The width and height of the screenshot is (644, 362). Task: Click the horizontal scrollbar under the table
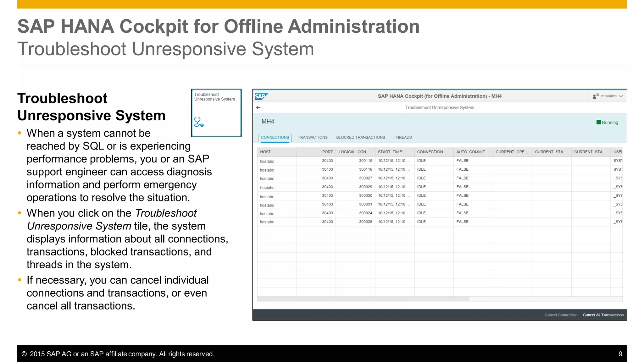click(363, 299)
